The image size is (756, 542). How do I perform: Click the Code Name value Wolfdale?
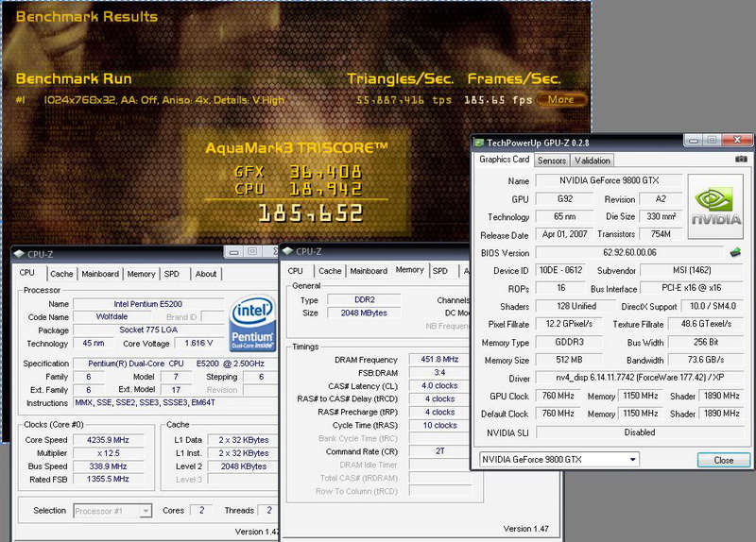112,316
